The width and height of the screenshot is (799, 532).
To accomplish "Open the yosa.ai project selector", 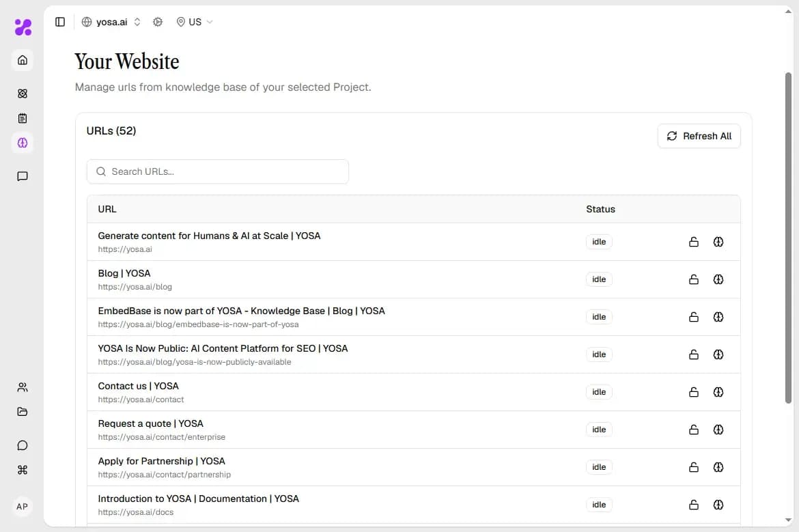I will [111, 22].
